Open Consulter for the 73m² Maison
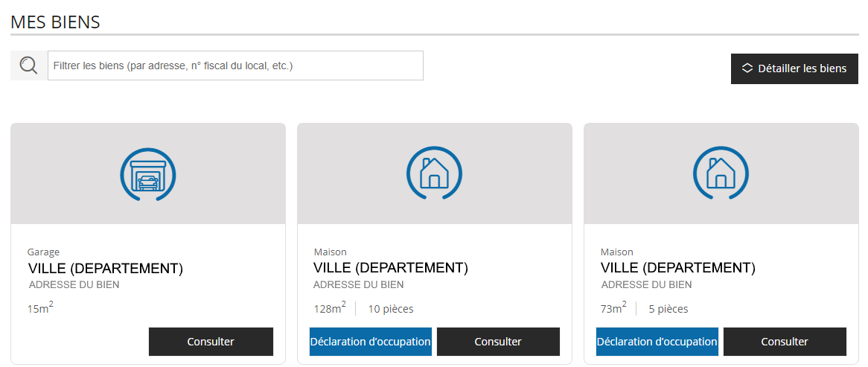 (x=785, y=342)
